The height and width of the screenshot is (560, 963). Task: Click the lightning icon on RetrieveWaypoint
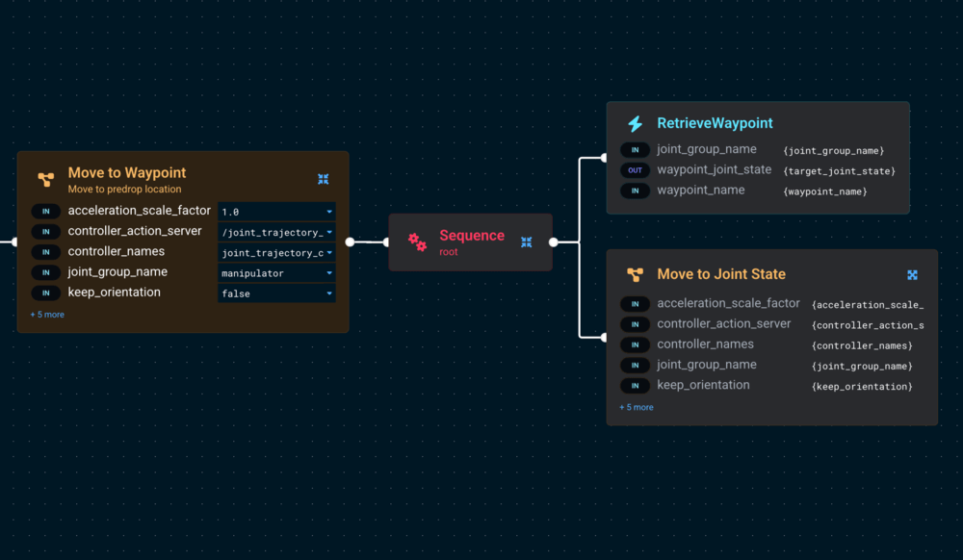point(635,123)
